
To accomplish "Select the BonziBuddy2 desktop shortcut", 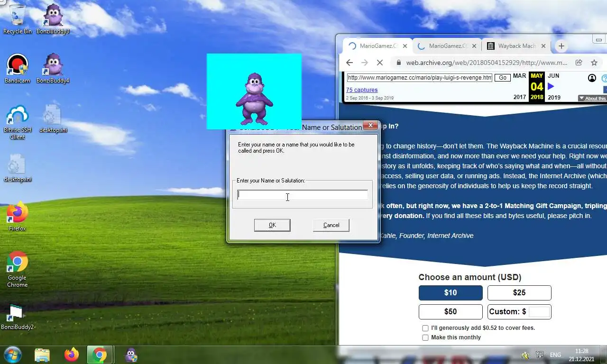I will (17, 317).
